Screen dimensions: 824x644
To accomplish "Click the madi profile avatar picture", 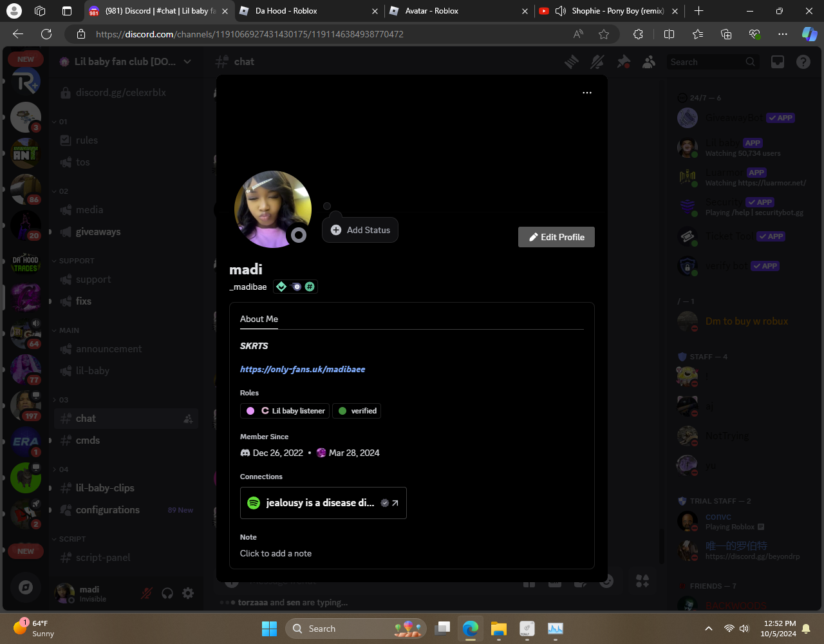I will pos(273,209).
